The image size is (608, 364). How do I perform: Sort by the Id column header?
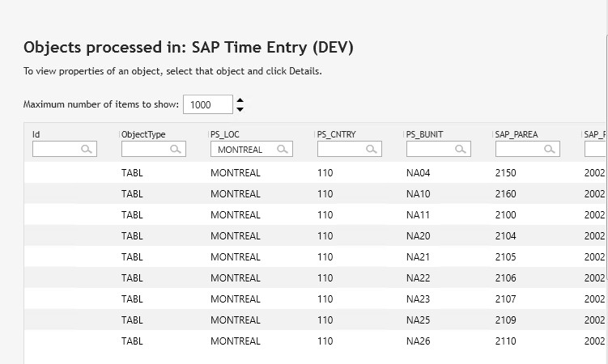pyautogui.click(x=36, y=134)
